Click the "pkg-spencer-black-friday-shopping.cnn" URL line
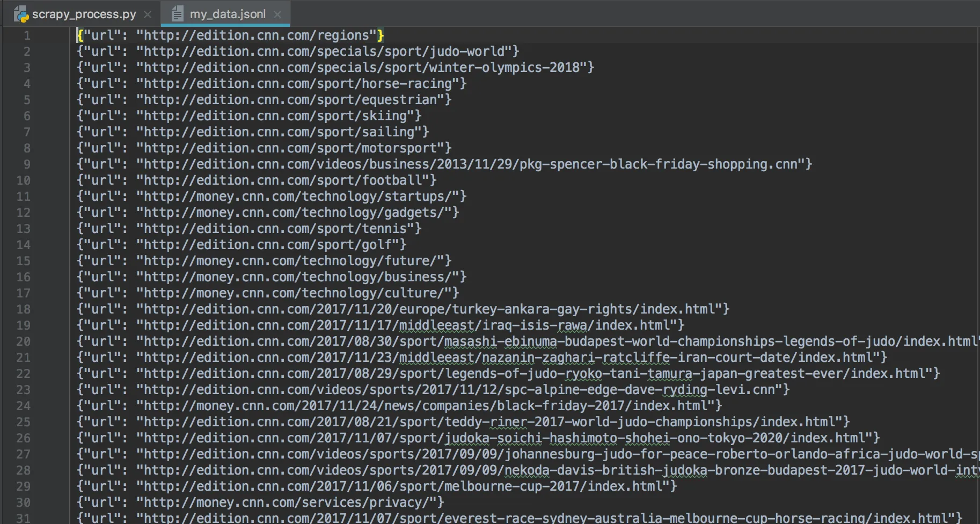The width and height of the screenshot is (980, 524). click(444, 164)
